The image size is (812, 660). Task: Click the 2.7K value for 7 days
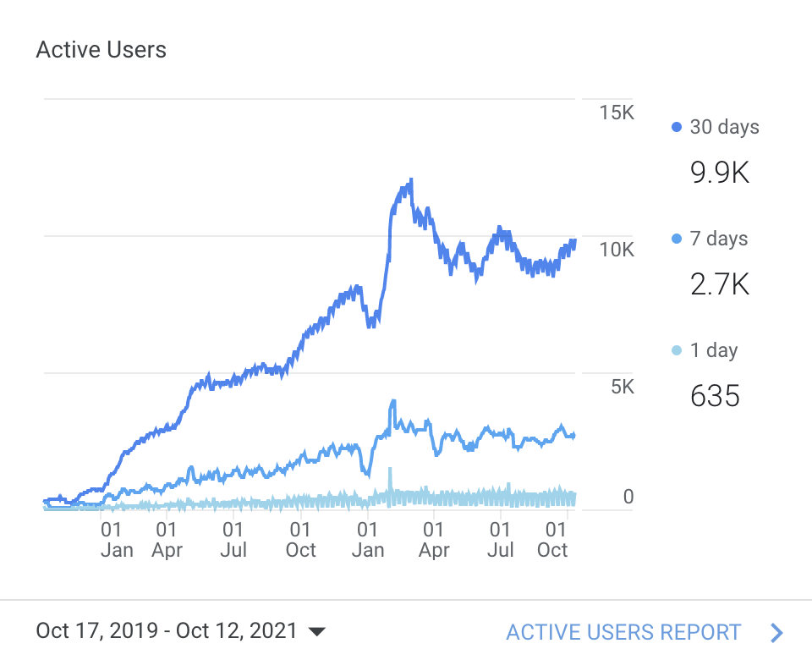pyautogui.click(x=720, y=284)
